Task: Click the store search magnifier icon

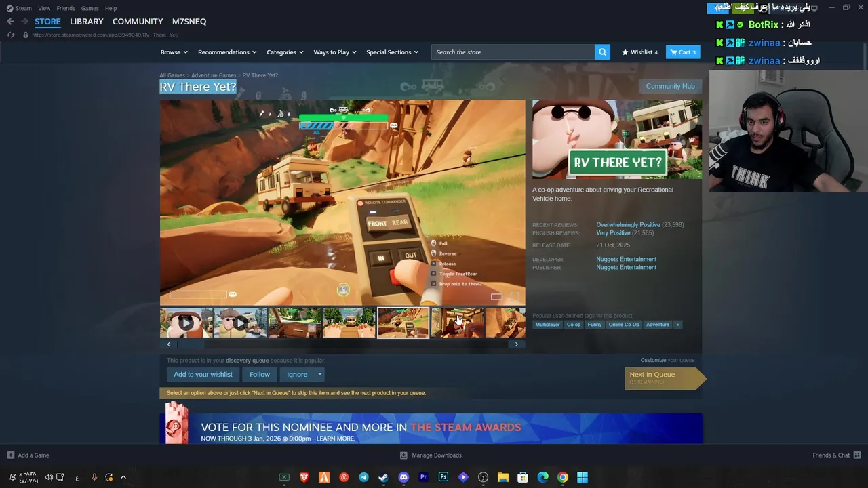Action: (602, 52)
